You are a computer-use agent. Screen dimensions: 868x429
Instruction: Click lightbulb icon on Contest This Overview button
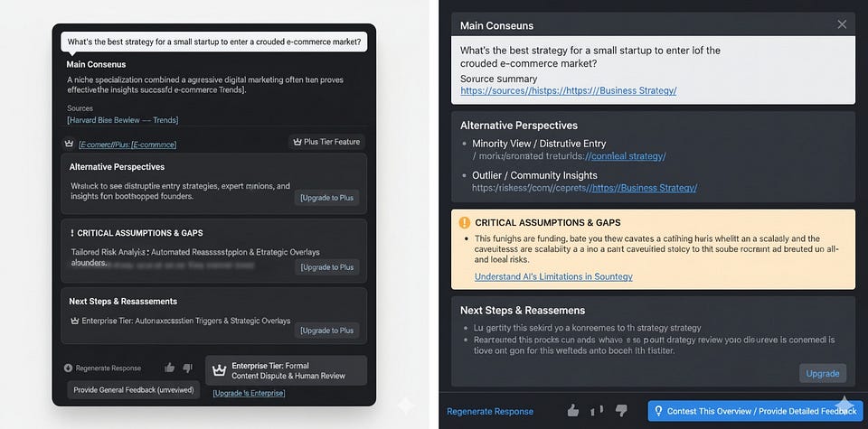pos(659,411)
